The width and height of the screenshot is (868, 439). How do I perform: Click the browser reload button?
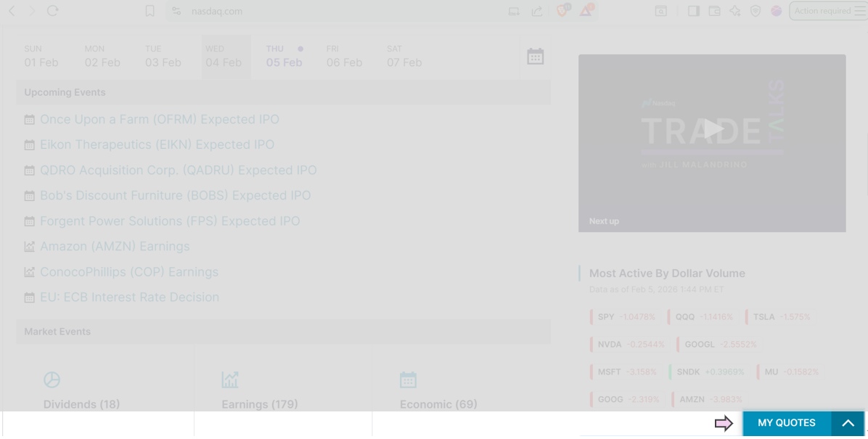pyautogui.click(x=52, y=11)
